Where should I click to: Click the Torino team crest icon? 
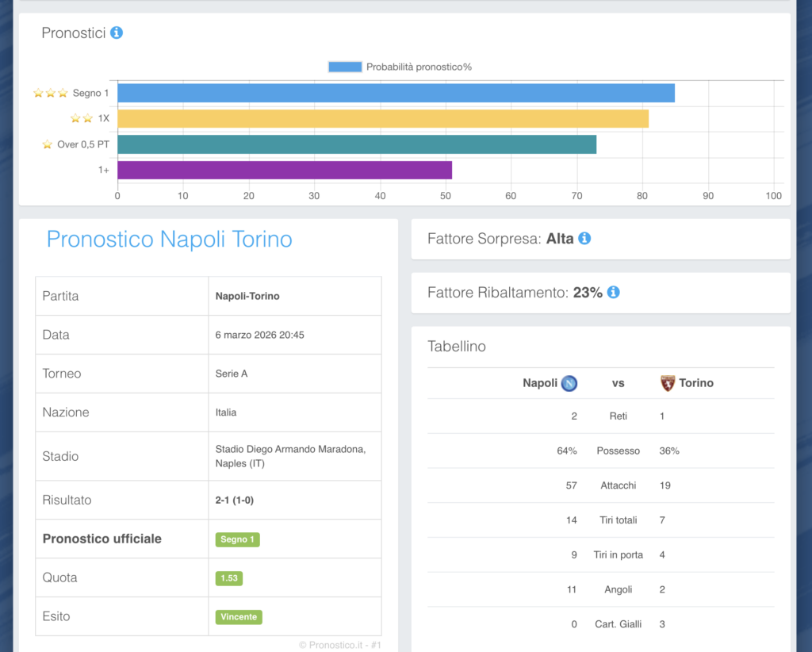(668, 383)
